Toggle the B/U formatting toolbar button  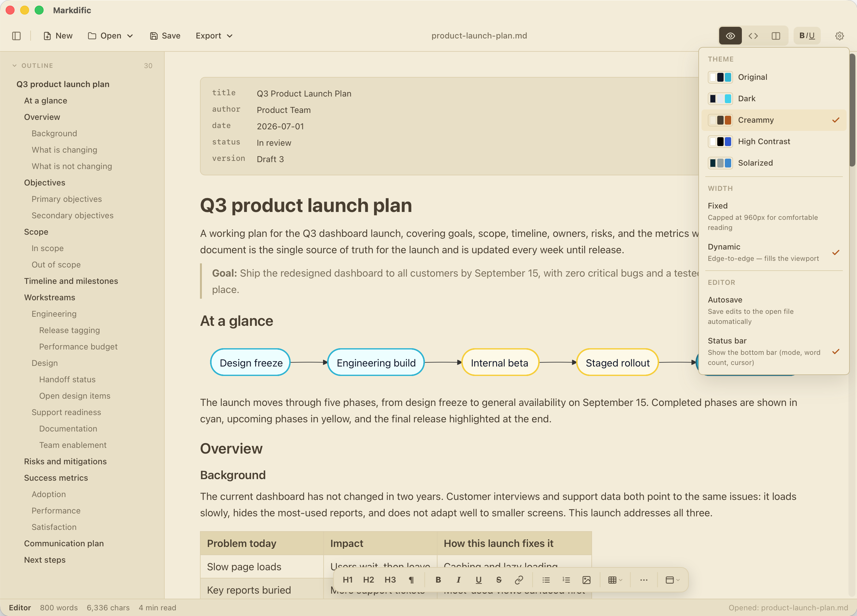click(807, 36)
